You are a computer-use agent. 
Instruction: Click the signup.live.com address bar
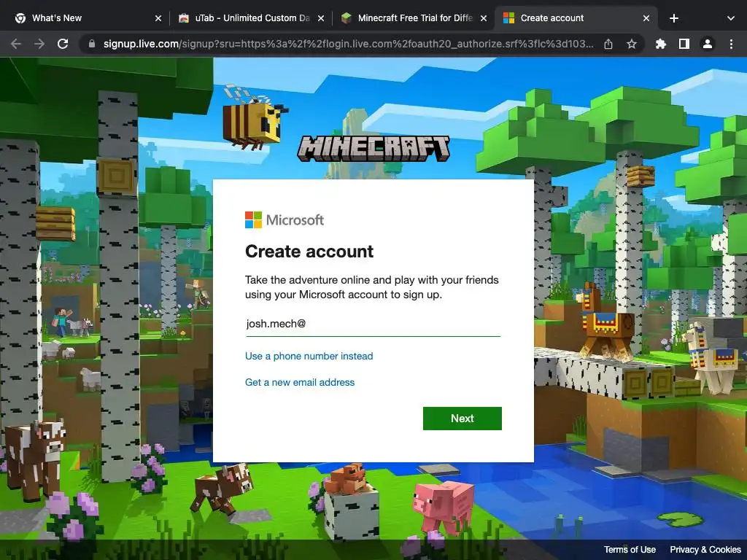click(348, 44)
